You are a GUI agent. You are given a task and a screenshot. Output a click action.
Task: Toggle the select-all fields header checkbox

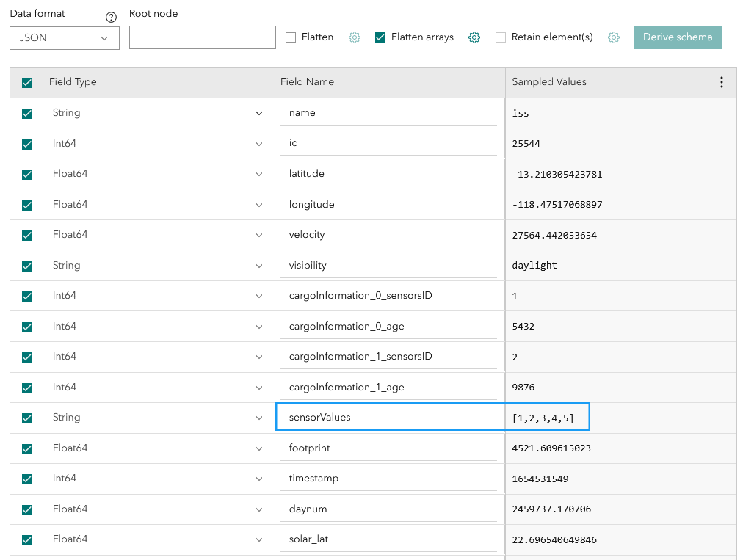point(27,83)
